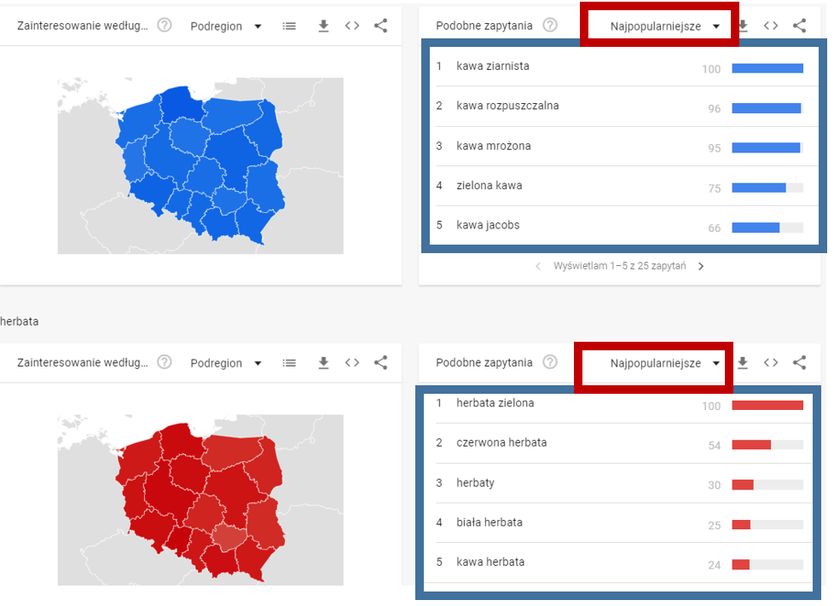Image resolution: width=834 pixels, height=606 pixels.
Task: Switch the kawa map to list view
Action: [x=289, y=25]
